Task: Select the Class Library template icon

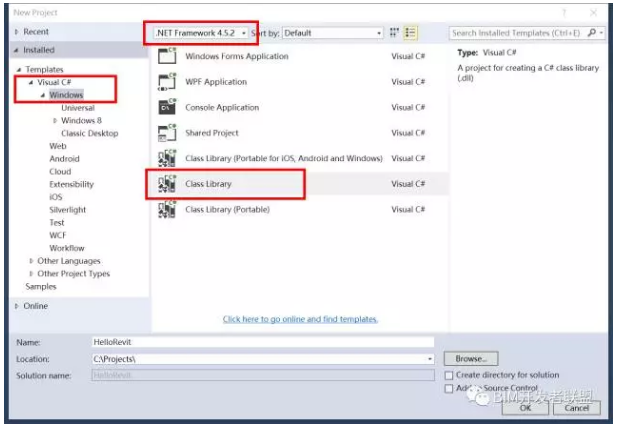Action: click(x=167, y=184)
